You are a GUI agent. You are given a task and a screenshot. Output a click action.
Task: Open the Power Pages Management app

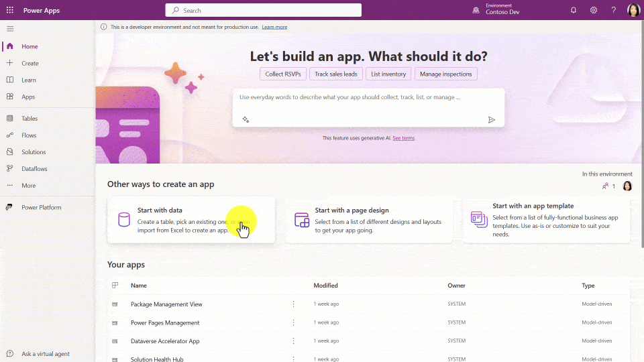point(165,322)
